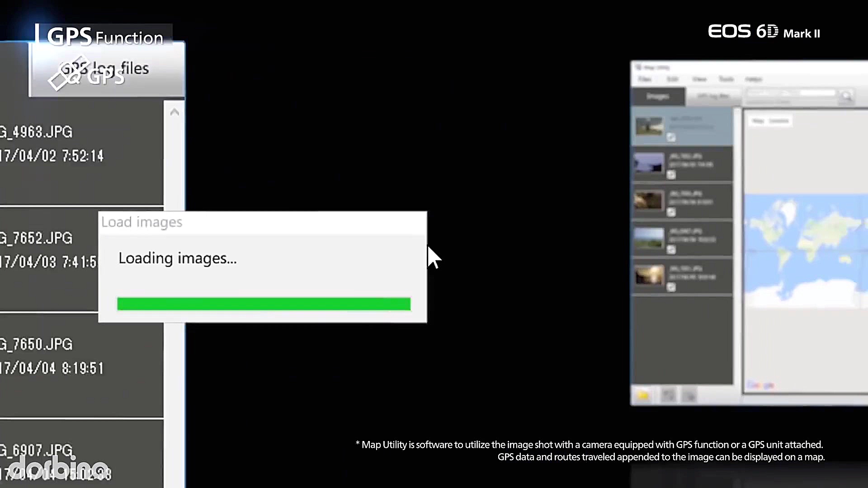Click GPS tag icon under the third thumbnail
Screen dimensions: 868x488
pos(671,212)
